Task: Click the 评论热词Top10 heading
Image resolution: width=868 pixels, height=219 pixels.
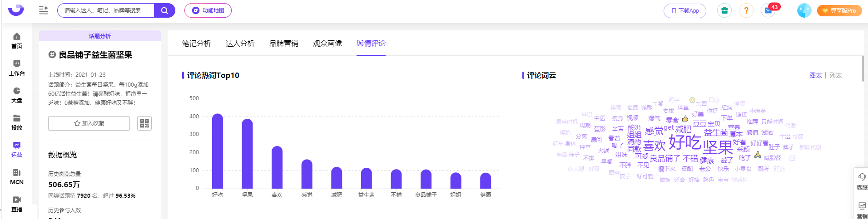Action: coord(213,75)
